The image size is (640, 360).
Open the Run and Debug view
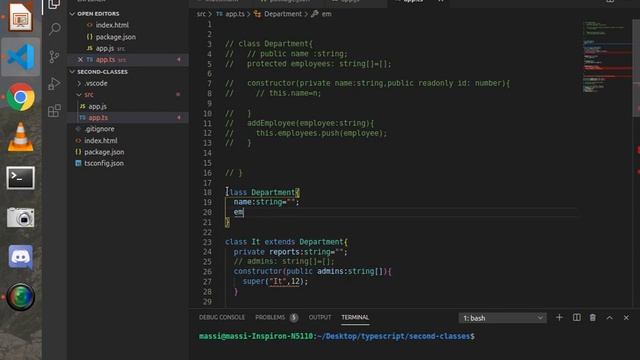tap(54, 84)
